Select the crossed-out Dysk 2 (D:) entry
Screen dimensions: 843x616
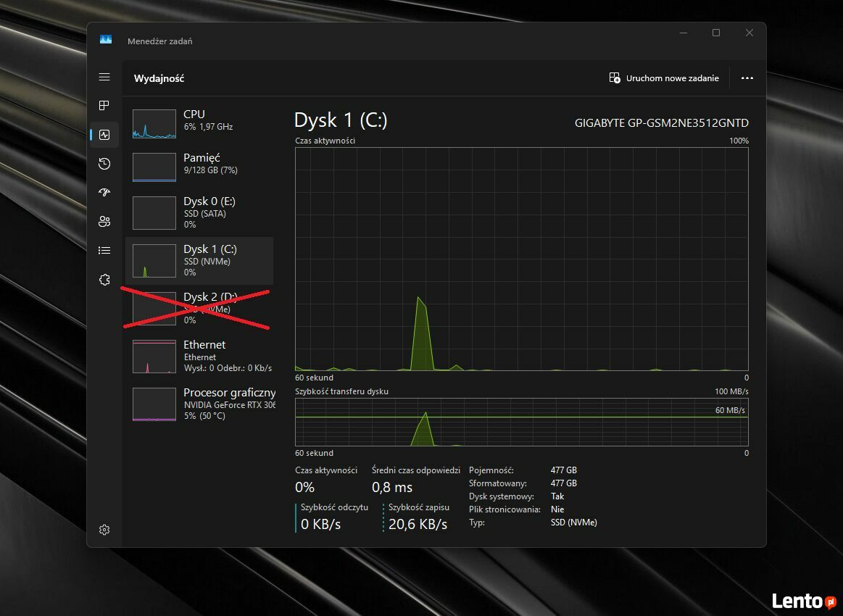(x=199, y=308)
